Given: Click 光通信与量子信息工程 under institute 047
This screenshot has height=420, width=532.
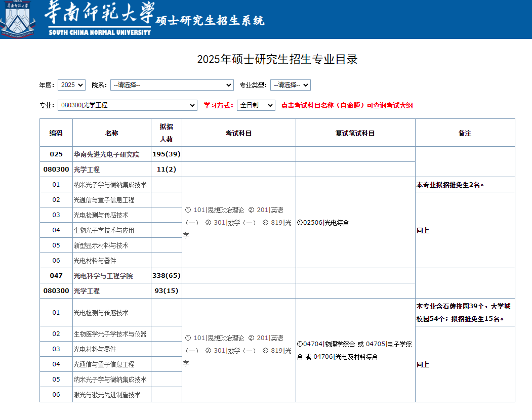Looking at the screenshot, I should [x=104, y=364].
